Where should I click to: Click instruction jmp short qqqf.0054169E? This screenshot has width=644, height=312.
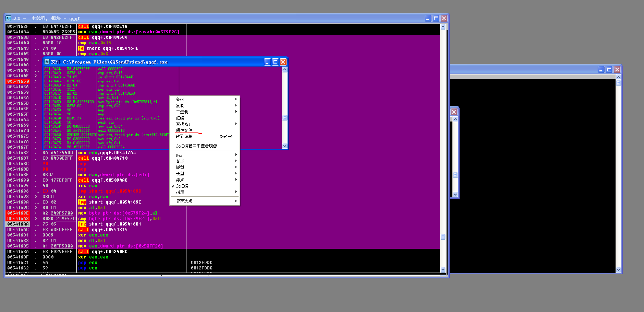[110, 202]
